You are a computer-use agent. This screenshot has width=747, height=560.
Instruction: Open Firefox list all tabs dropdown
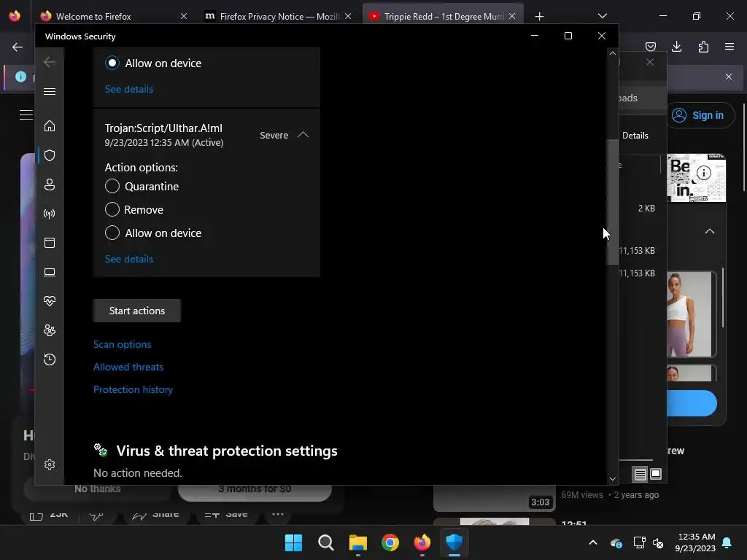point(602,16)
